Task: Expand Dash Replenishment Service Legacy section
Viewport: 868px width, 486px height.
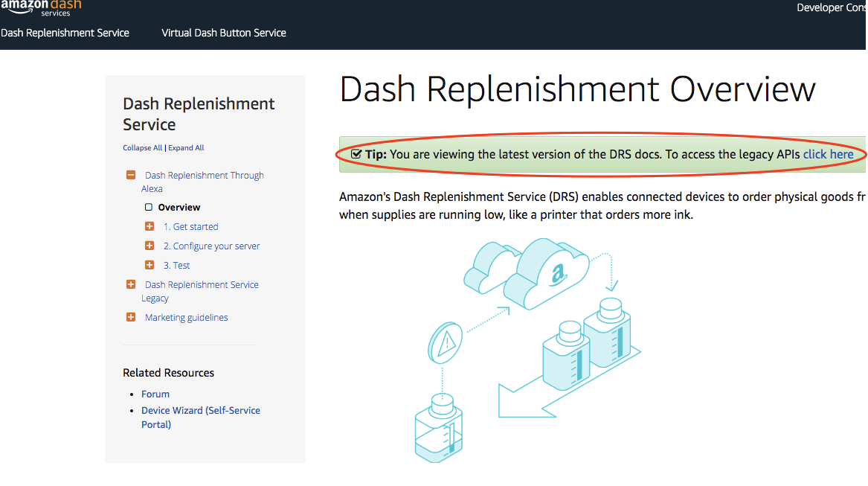Action: click(131, 284)
